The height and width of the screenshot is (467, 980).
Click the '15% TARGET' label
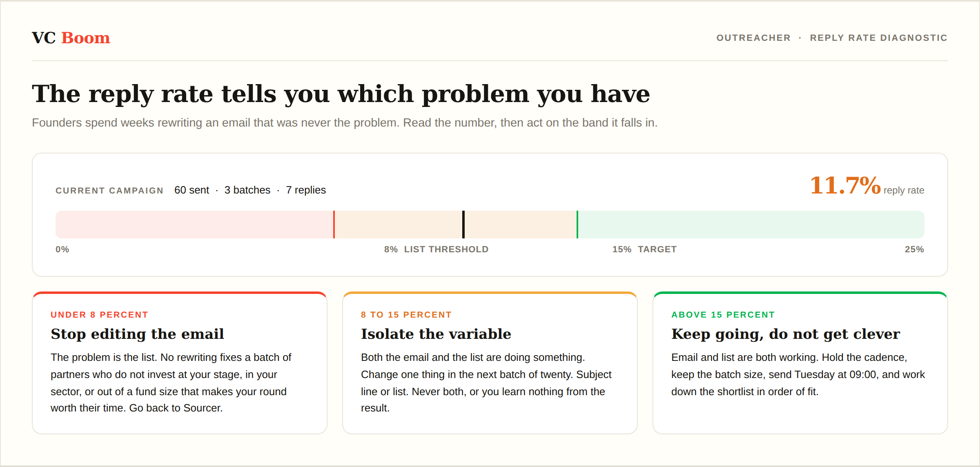click(x=644, y=249)
